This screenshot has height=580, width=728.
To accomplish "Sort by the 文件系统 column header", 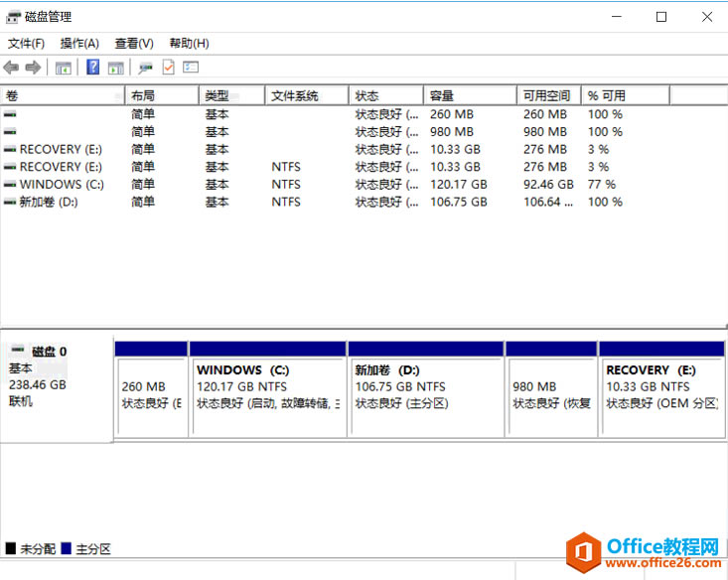I will (x=307, y=96).
